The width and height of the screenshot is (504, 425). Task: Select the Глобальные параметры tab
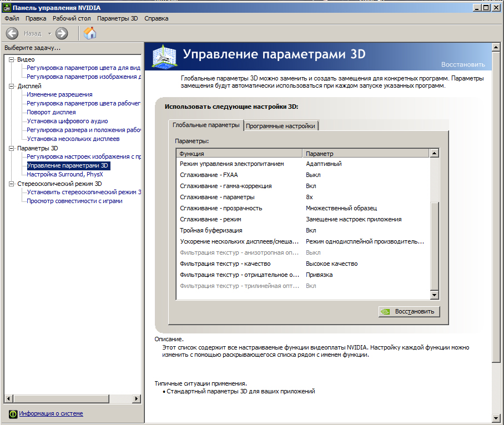(x=206, y=125)
